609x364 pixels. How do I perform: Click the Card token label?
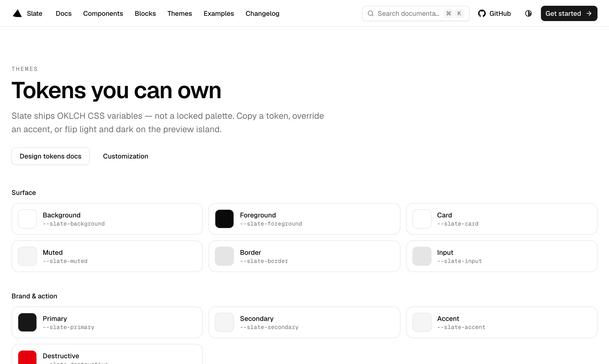(445, 215)
